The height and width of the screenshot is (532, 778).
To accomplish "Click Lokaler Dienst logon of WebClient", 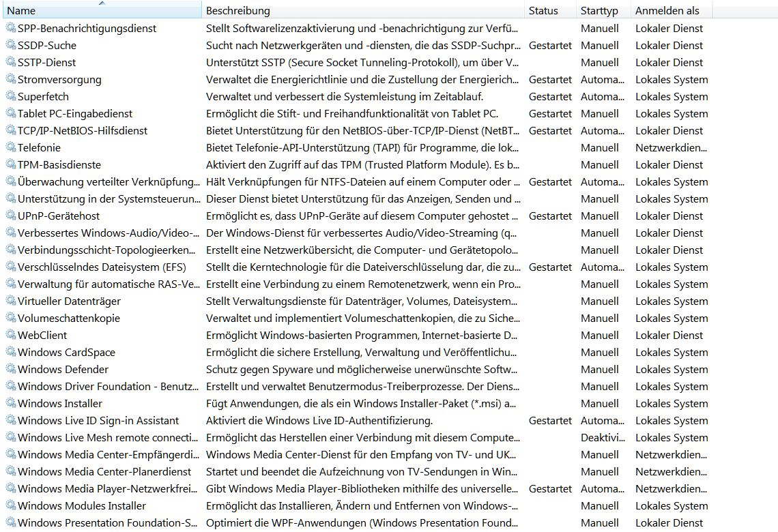I will pos(669,335).
